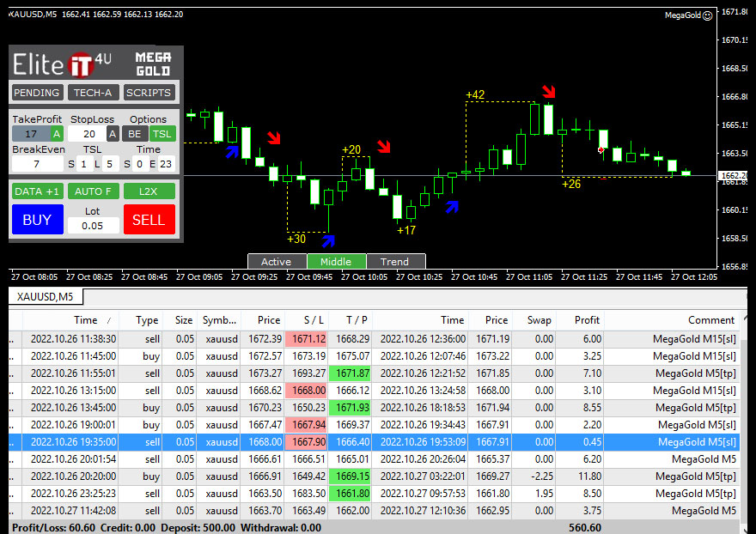The height and width of the screenshot is (534, 756).
Task: Click the Time E field showing 23
Action: (166, 164)
